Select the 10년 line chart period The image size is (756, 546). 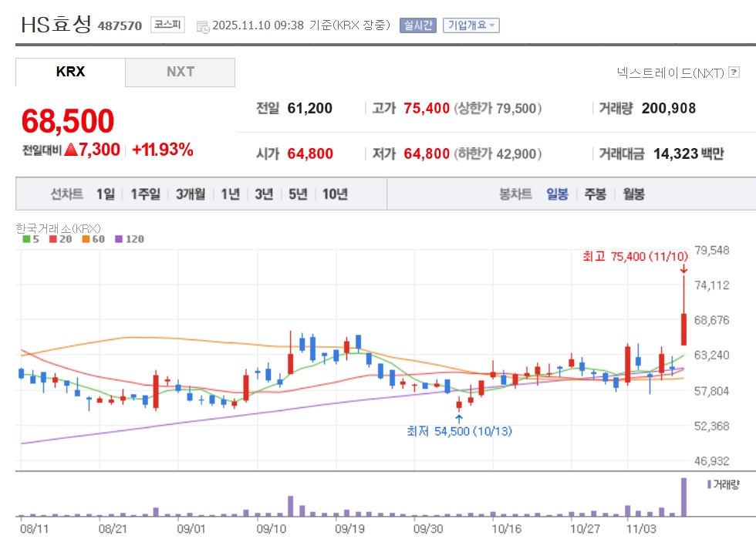335,194
